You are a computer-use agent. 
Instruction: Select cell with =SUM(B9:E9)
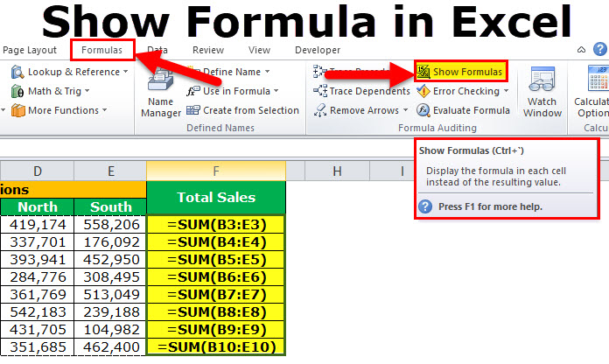click(x=216, y=329)
